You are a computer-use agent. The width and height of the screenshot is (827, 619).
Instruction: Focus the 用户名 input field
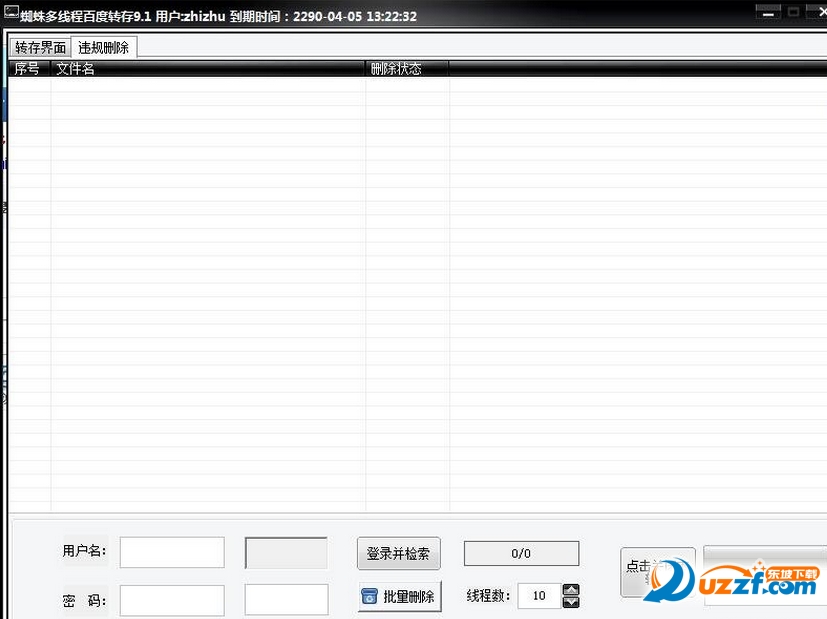172,552
